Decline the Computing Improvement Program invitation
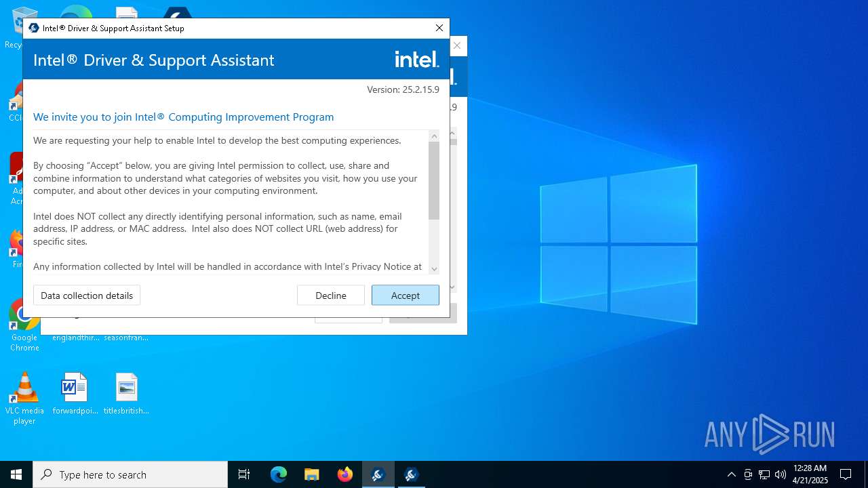Screen dimensions: 868x488 tap(331, 295)
